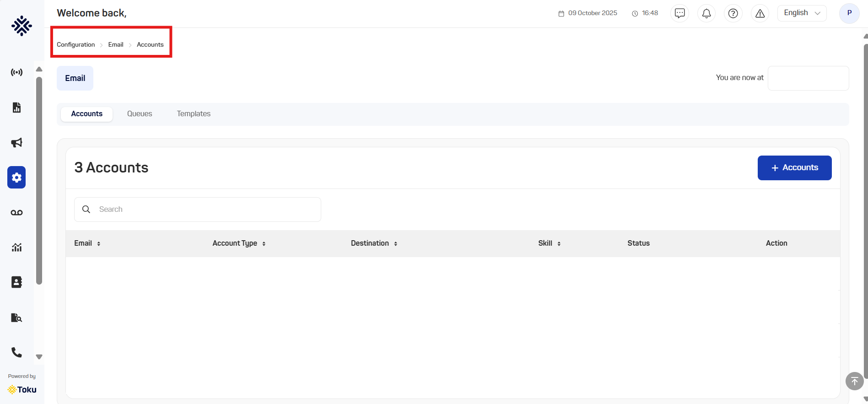868x404 pixels.
Task: Click the Powered by Toku logo
Action: tap(22, 389)
